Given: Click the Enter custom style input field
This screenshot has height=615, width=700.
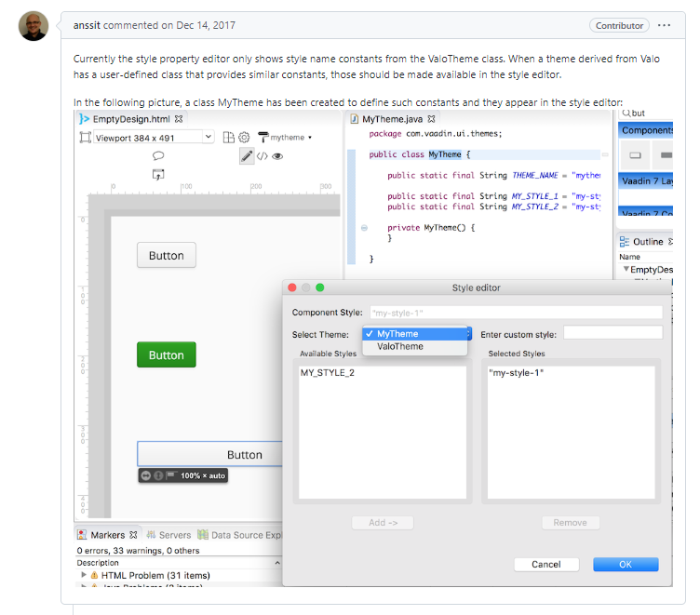Looking at the screenshot, I should pyautogui.click(x=612, y=333).
